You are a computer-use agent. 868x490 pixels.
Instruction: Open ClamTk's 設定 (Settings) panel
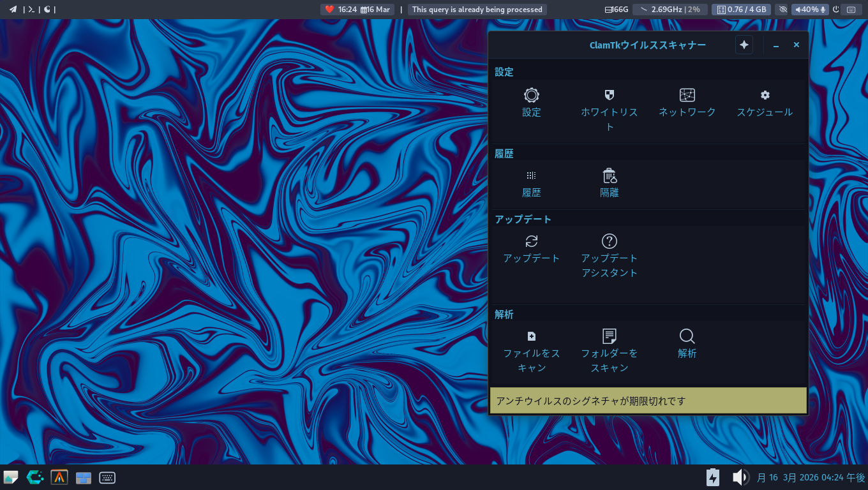point(532,102)
